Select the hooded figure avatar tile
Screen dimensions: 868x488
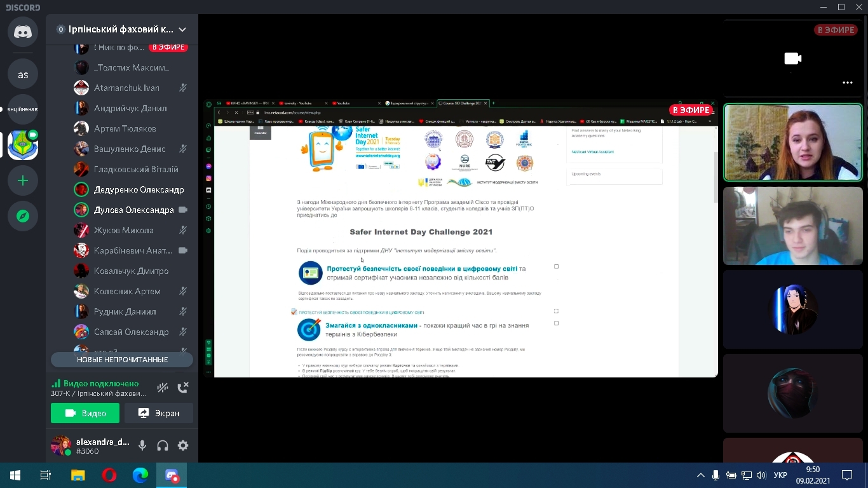tap(793, 393)
